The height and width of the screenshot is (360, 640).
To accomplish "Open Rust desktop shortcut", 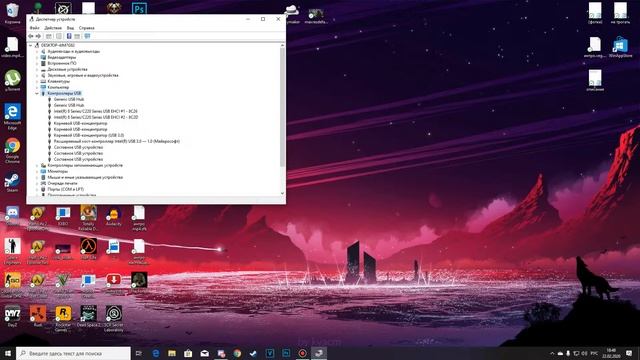I will click(38, 316).
